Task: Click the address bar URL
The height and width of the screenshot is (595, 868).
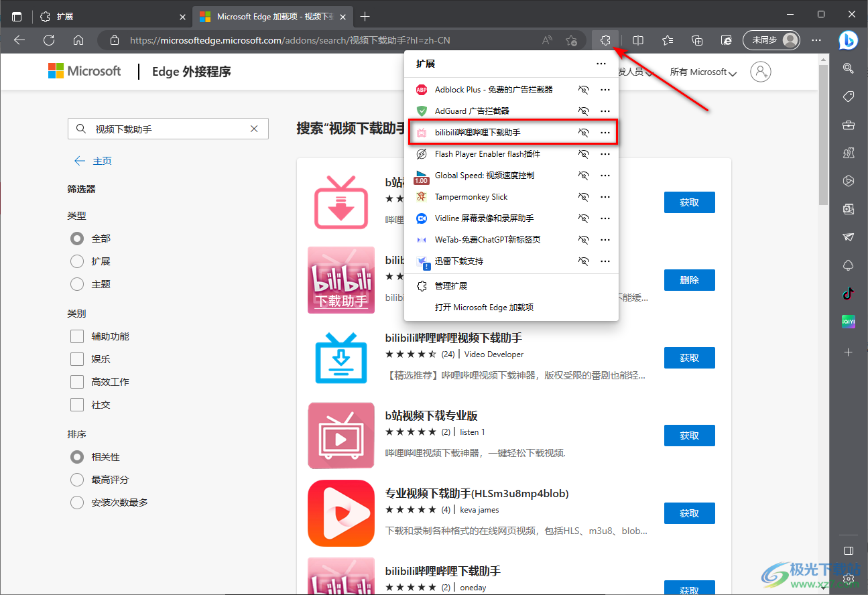Action: click(290, 40)
